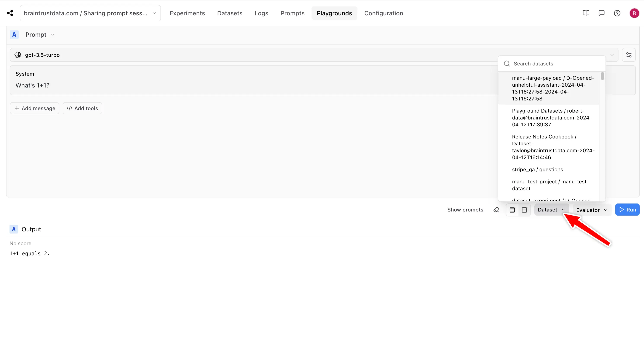The image size is (644, 356).
Task: Click the OpenAI logo beside gpt-3.5-turbo
Action: coord(18,55)
